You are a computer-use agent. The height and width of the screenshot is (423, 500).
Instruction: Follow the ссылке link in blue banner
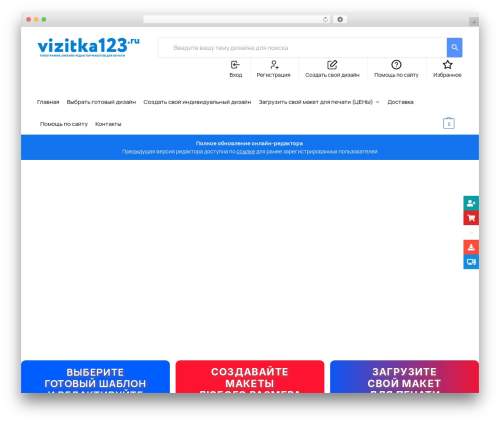[246, 152]
